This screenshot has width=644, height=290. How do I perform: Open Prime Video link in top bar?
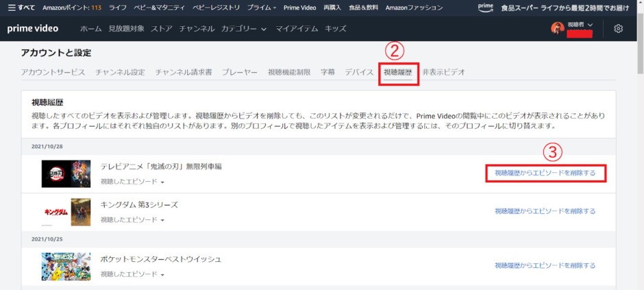click(x=300, y=8)
